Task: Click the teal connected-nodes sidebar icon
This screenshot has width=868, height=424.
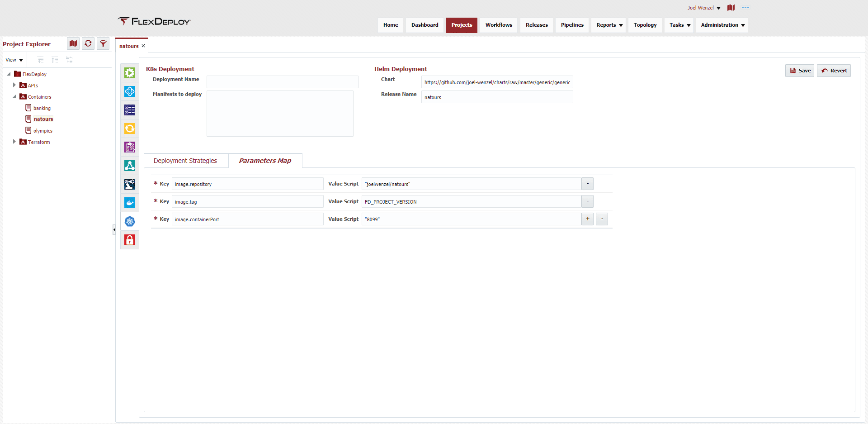Action: point(130,166)
